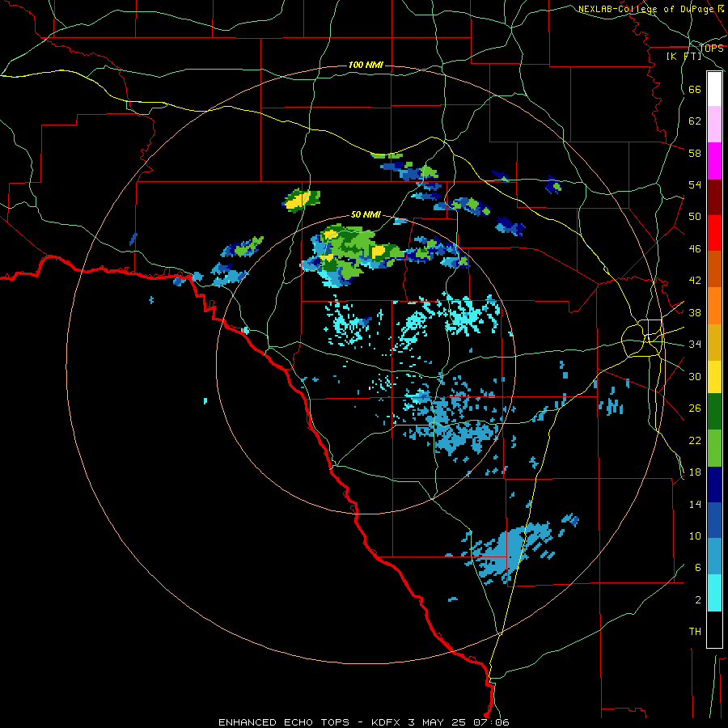
Task: Click the legend value 18
Action: [695, 472]
